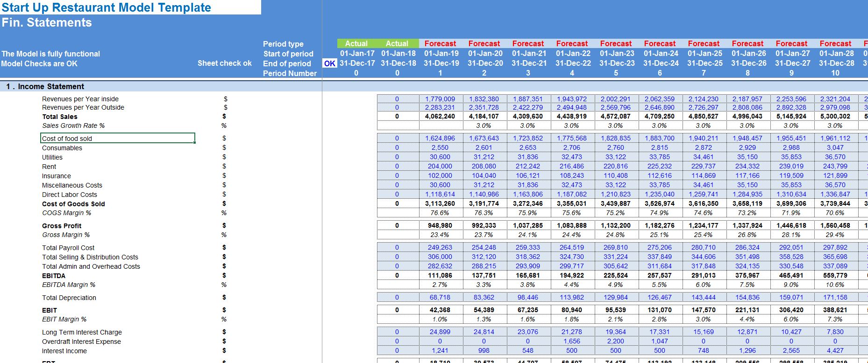This screenshot has height=363, width=868.
Task: Click long term interest value 24,899
Action: pyautogui.click(x=440, y=332)
